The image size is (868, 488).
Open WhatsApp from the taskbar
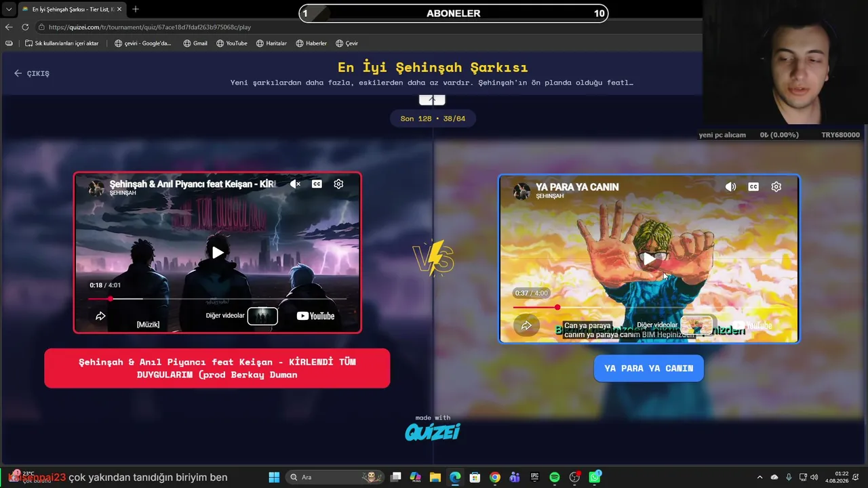point(595,477)
